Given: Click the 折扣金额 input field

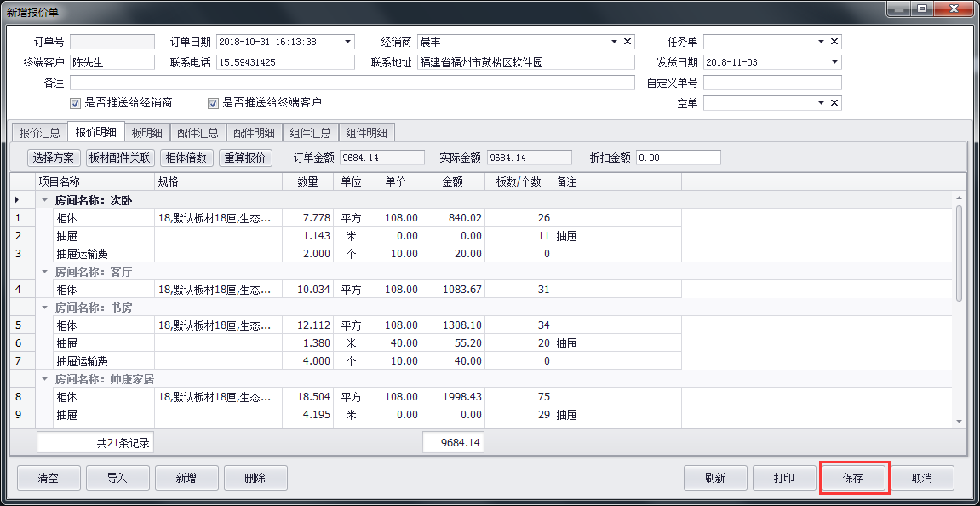Looking at the screenshot, I should [678, 158].
